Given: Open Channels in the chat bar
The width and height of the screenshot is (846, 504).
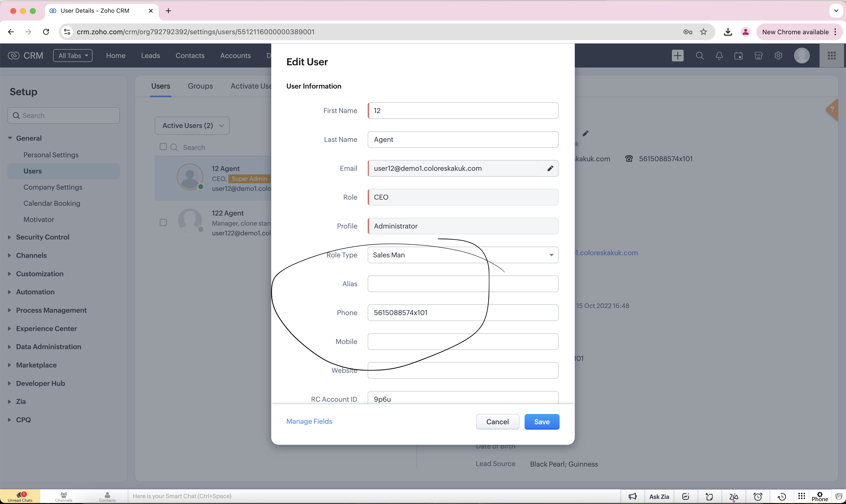Looking at the screenshot, I should click(64, 496).
